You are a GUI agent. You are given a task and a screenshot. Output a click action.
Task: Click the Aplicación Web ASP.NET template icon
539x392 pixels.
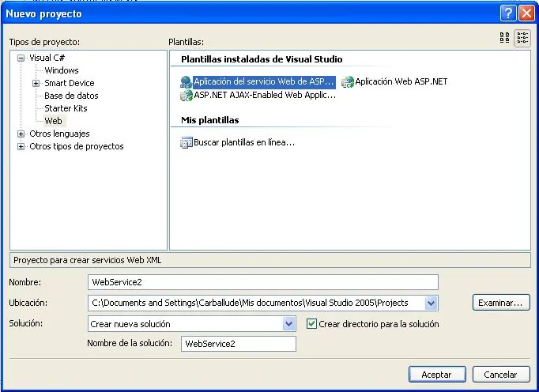pos(348,82)
